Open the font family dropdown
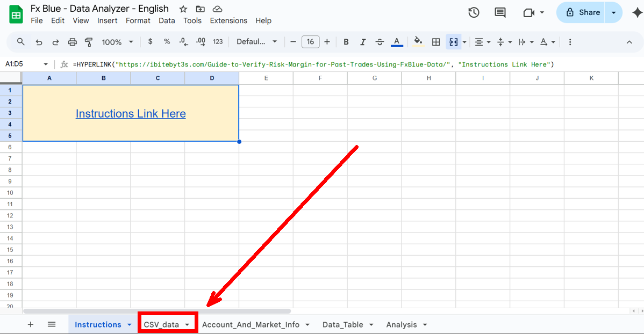Screen dimensions: 644x334 tap(257, 42)
